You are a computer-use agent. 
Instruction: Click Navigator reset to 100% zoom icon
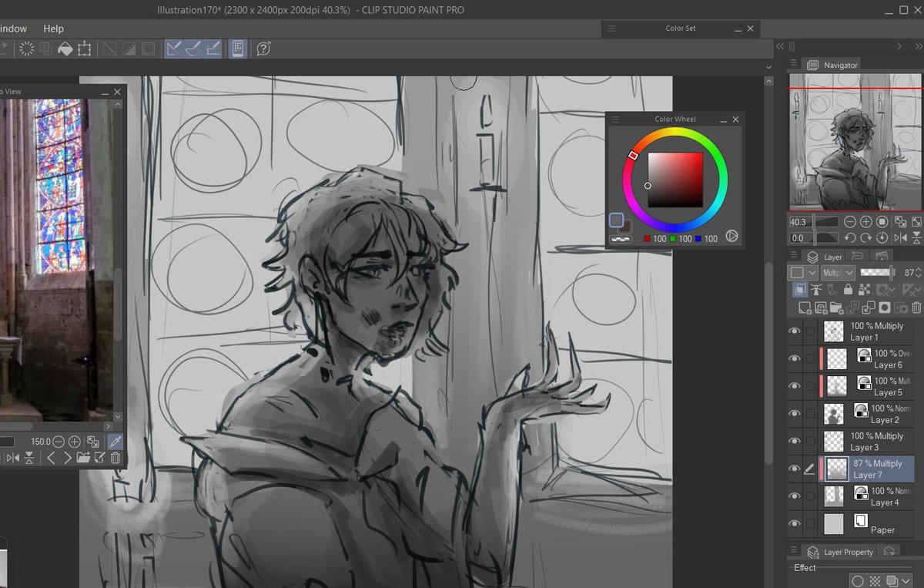pyautogui.click(x=882, y=222)
